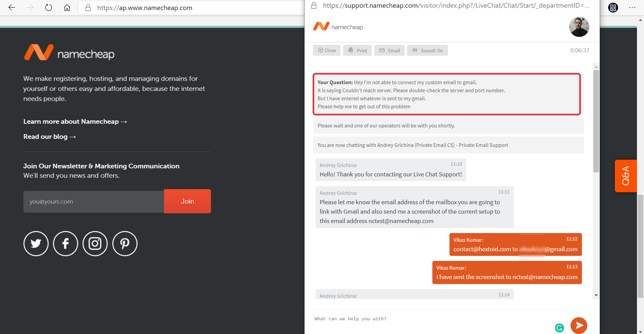Screen dimensions: 644x334
Task: Send the chat message with the orange arrow
Action: (579, 325)
